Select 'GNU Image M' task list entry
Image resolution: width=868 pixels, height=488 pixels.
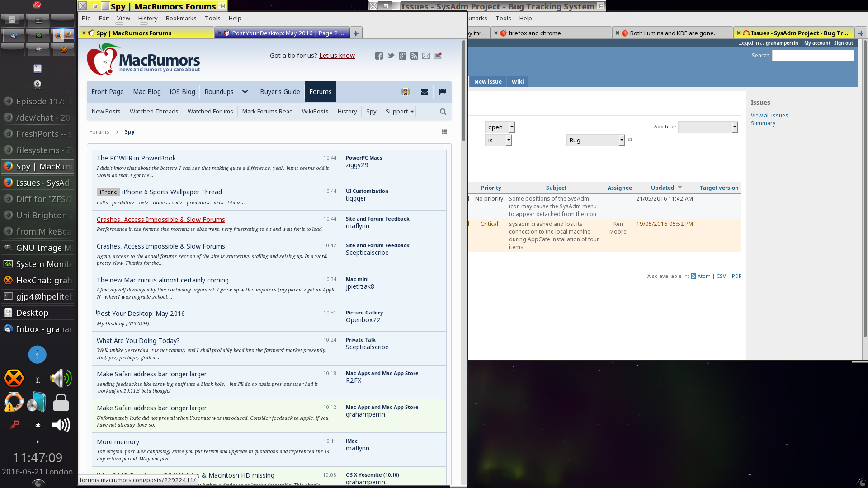click(38, 248)
